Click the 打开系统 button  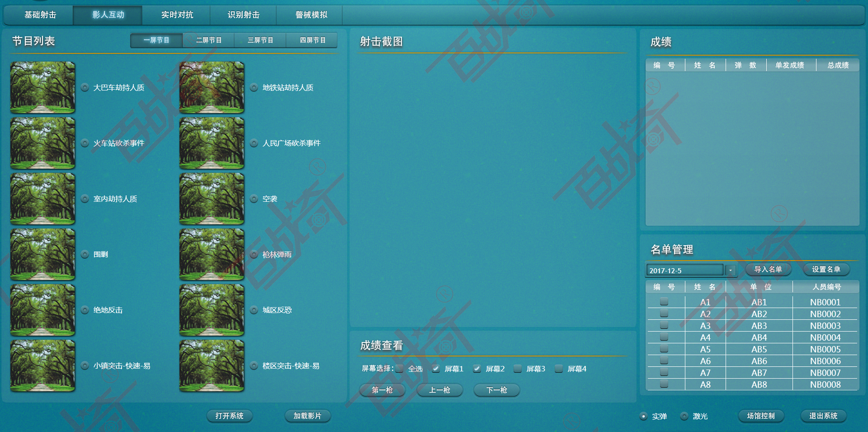coord(229,416)
